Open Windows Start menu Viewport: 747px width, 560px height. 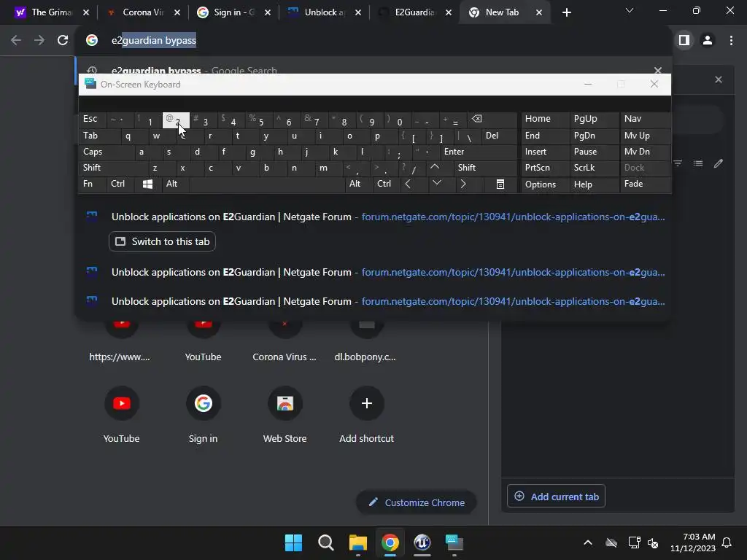[293, 542]
